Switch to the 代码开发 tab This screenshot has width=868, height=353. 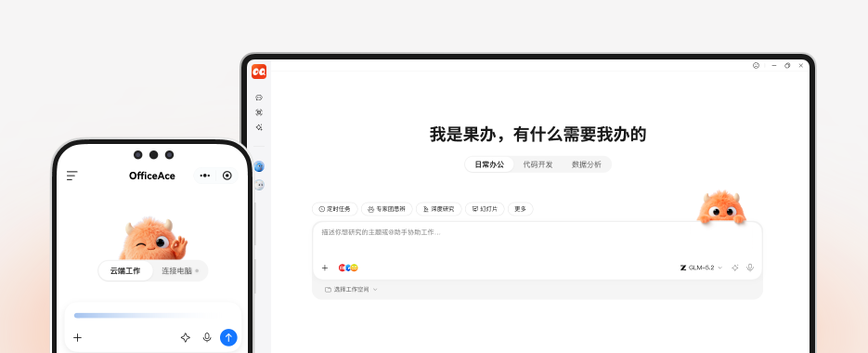[x=538, y=164]
